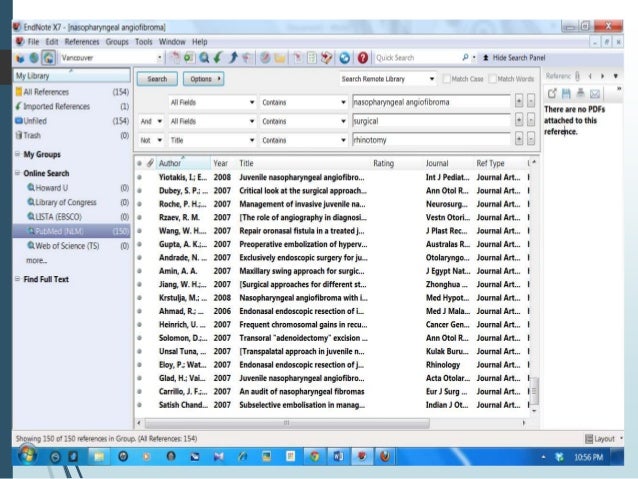Open Contains dropdown beside rhinotomy

tap(304, 140)
